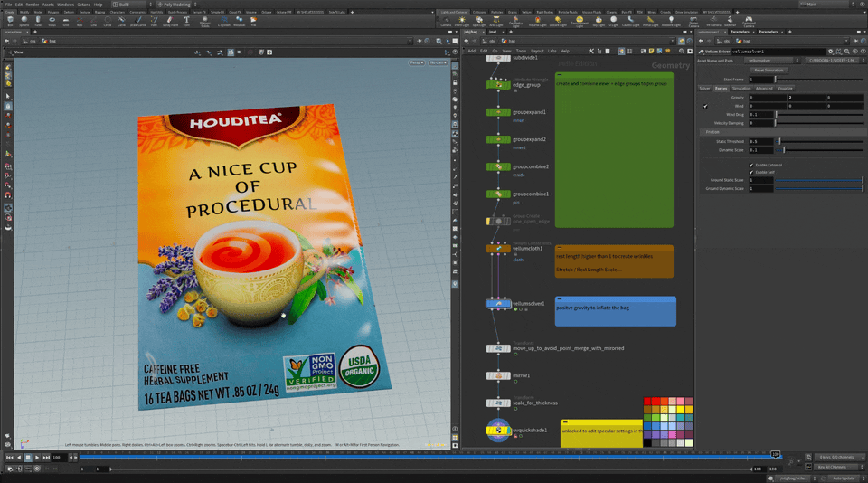The image size is (868, 483).
Task: Select the Metaball shelf tool
Action: click(x=239, y=21)
